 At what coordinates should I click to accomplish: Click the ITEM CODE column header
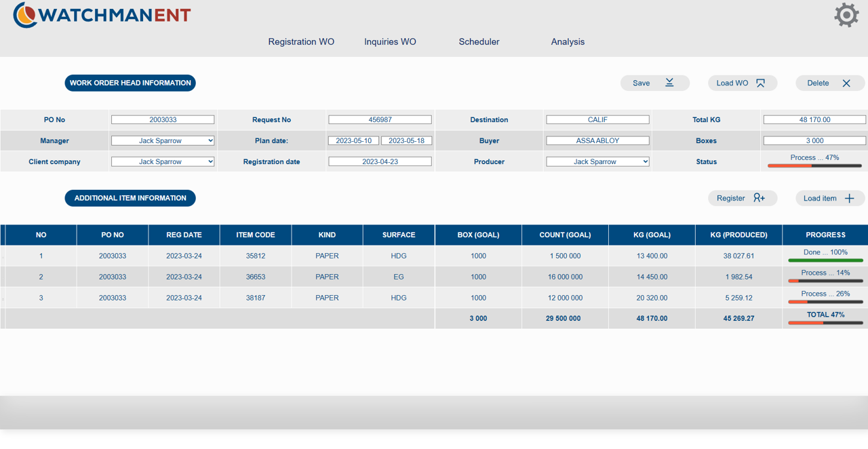256,235
